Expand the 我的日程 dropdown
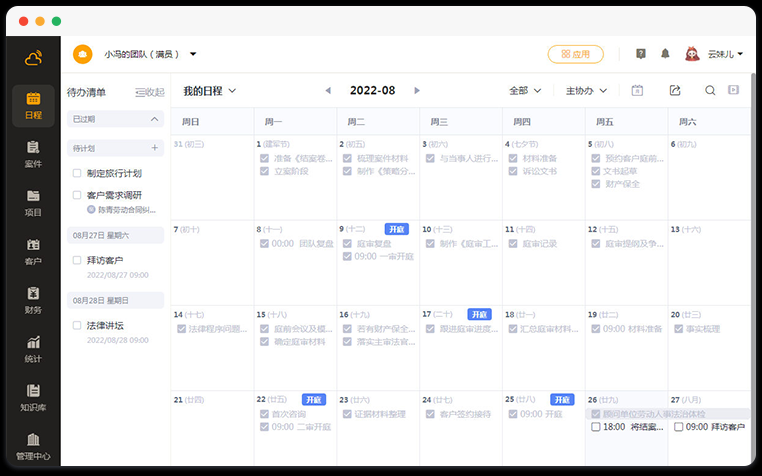This screenshot has width=762, height=476. coord(209,91)
